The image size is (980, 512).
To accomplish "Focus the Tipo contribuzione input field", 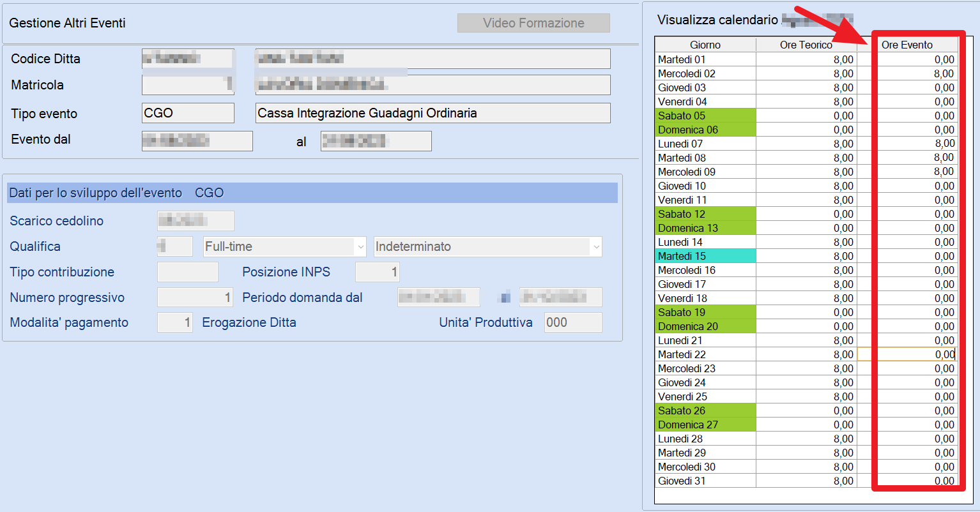I will pos(188,272).
